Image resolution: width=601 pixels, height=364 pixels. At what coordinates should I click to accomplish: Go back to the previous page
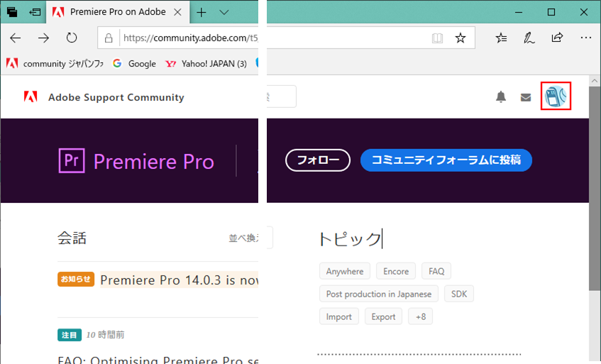point(16,38)
